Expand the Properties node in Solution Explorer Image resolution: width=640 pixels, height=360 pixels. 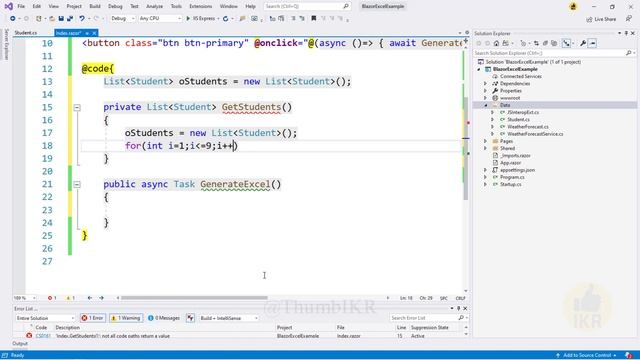pos(485,91)
